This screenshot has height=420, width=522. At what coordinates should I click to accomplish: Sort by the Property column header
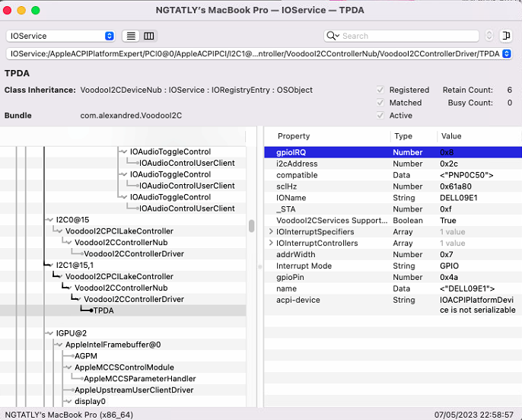tap(294, 136)
